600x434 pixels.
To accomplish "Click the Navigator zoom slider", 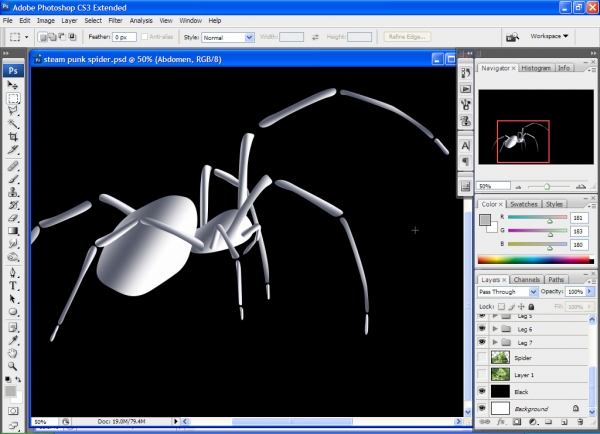I will [x=547, y=186].
